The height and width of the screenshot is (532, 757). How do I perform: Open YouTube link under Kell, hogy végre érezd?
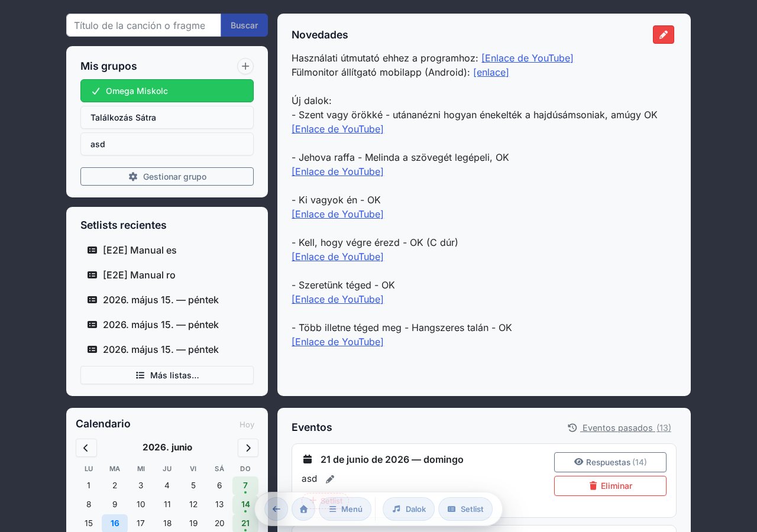(x=338, y=257)
